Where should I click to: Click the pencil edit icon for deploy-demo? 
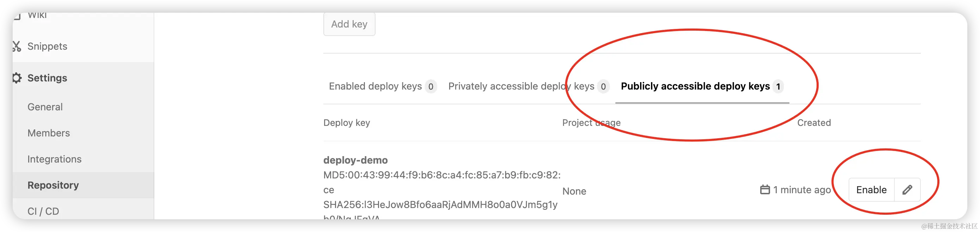click(907, 190)
